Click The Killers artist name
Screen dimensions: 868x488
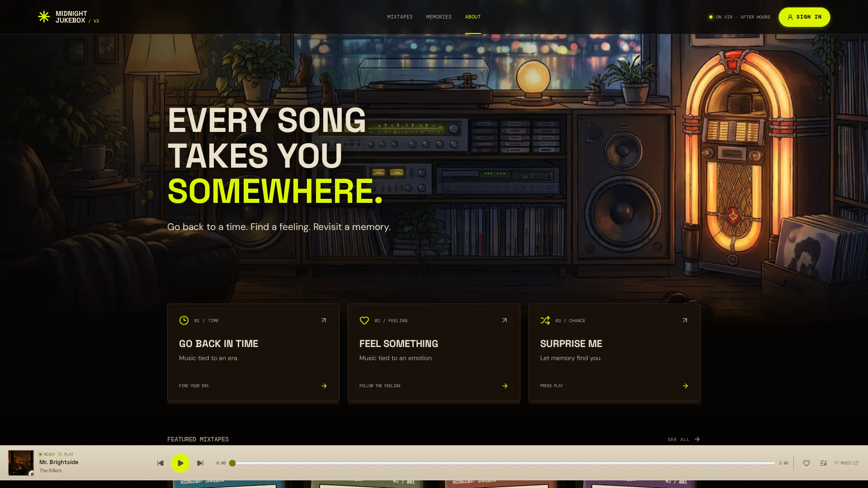50,471
